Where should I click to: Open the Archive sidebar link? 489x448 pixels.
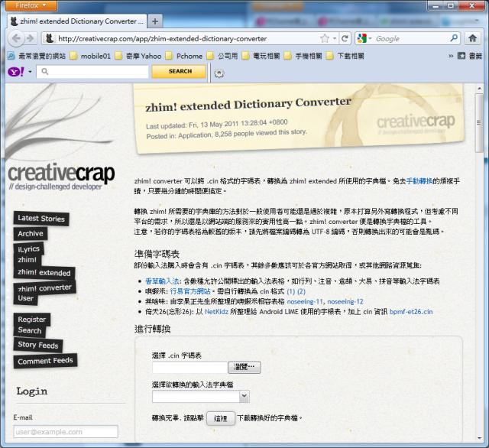(31, 233)
